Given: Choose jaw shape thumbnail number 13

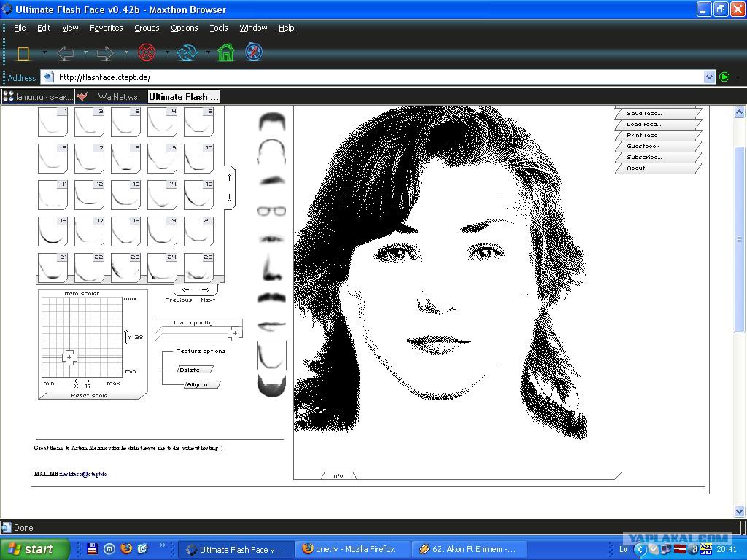Looking at the screenshot, I should [x=125, y=195].
